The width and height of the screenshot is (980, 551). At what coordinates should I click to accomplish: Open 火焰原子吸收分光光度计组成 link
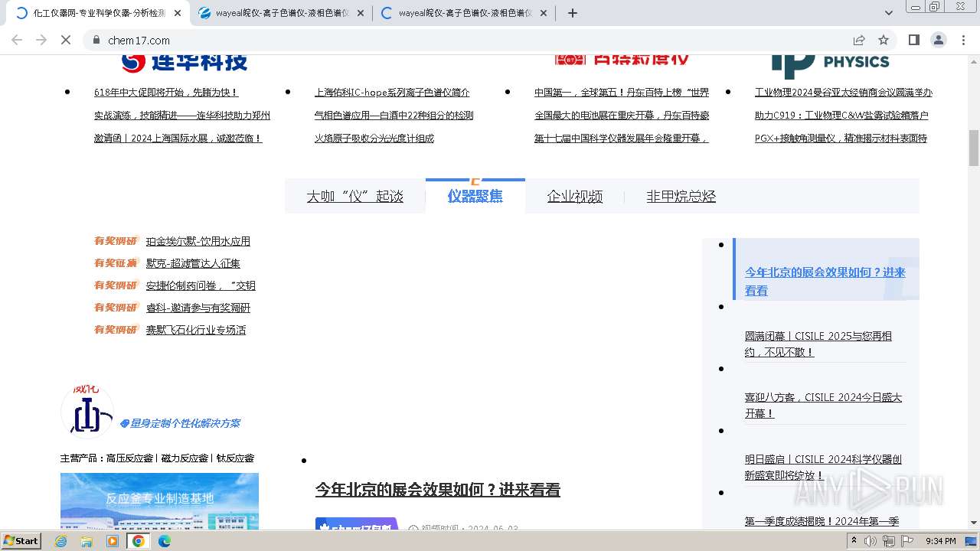374,139
